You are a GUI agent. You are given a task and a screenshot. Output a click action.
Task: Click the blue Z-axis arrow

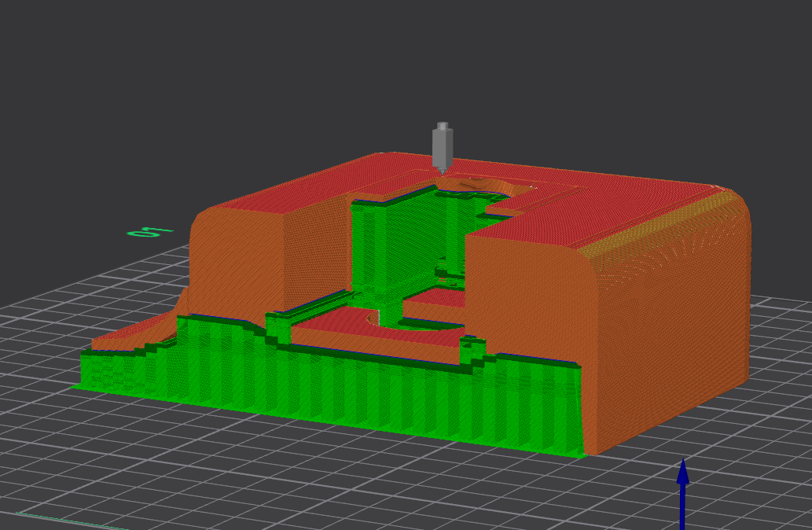pyautogui.click(x=682, y=494)
